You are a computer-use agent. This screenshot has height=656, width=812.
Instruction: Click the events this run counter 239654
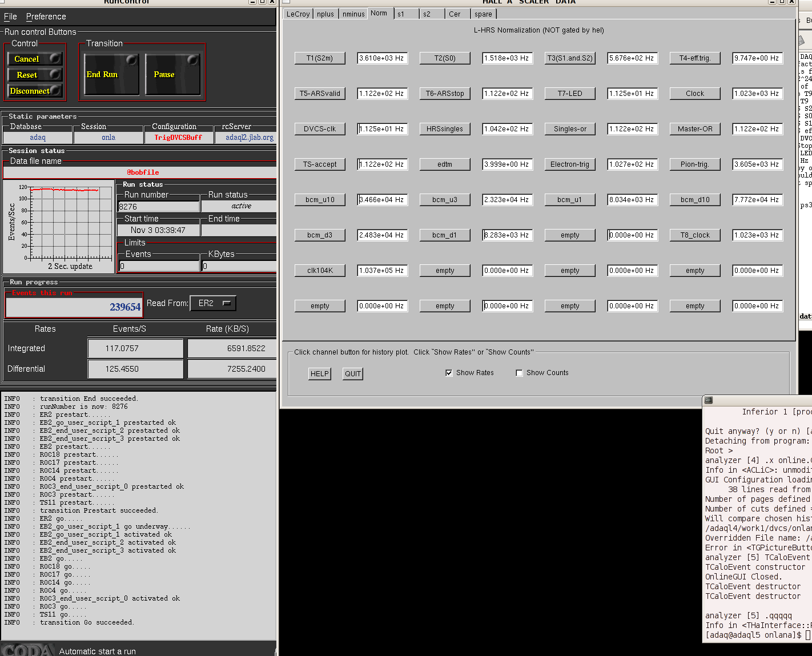(x=74, y=307)
